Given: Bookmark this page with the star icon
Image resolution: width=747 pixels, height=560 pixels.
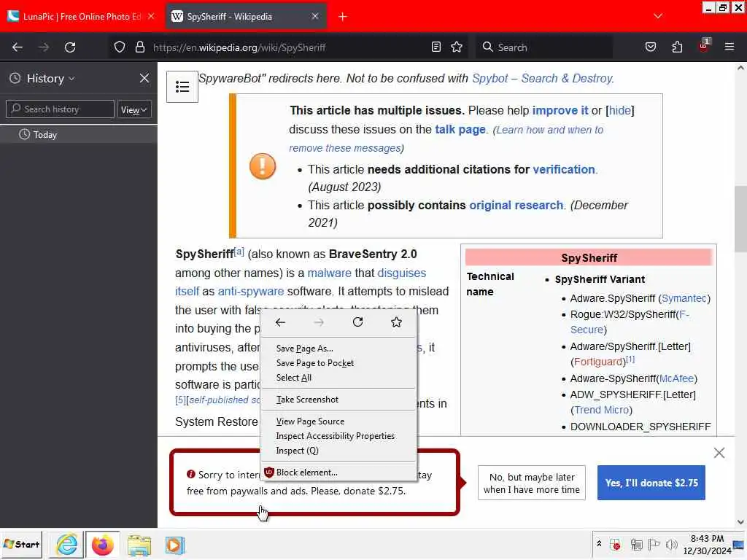Looking at the screenshot, I should (457, 47).
